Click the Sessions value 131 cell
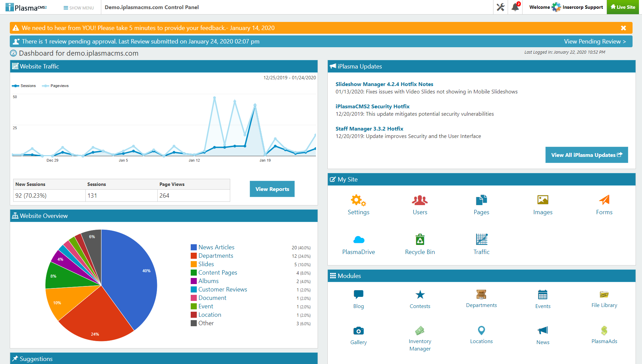This screenshot has width=642, height=364. 121,196
